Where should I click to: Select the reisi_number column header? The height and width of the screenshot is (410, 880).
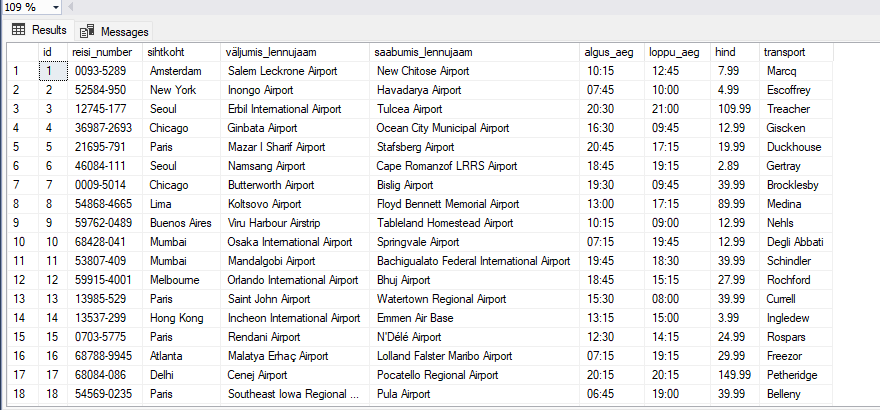point(104,52)
